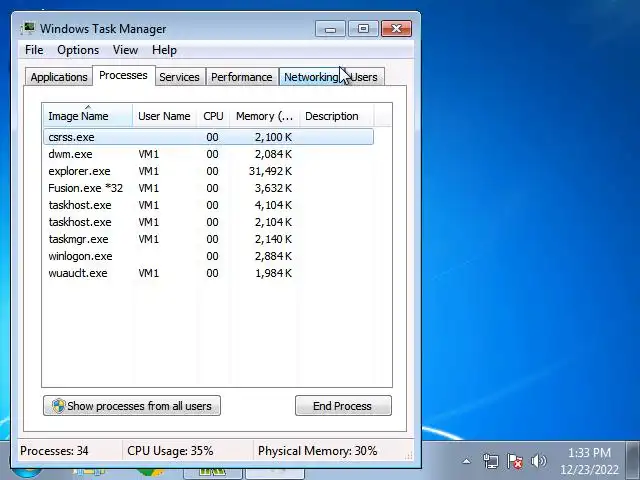Sort processes by CPU column
The width and height of the screenshot is (640, 480).
pos(213,116)
